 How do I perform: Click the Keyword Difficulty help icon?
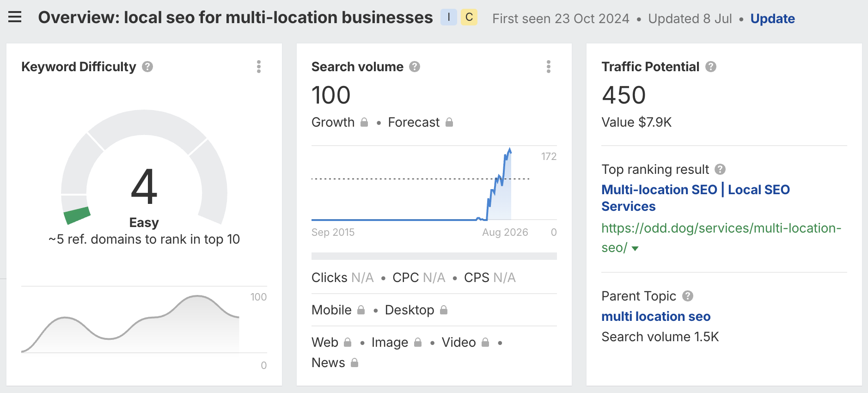click(147, 67)
